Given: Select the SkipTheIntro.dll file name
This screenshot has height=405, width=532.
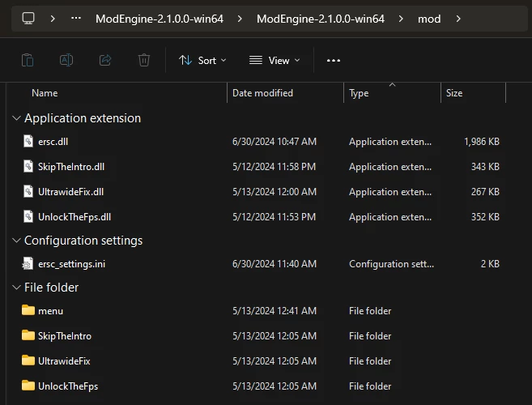Looking at the screenshot, I should pos(71,167).
